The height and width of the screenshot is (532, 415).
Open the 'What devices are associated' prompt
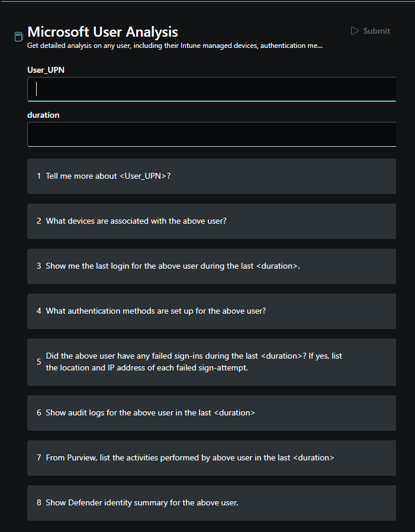pyautogui.click(x=212, y=221)
